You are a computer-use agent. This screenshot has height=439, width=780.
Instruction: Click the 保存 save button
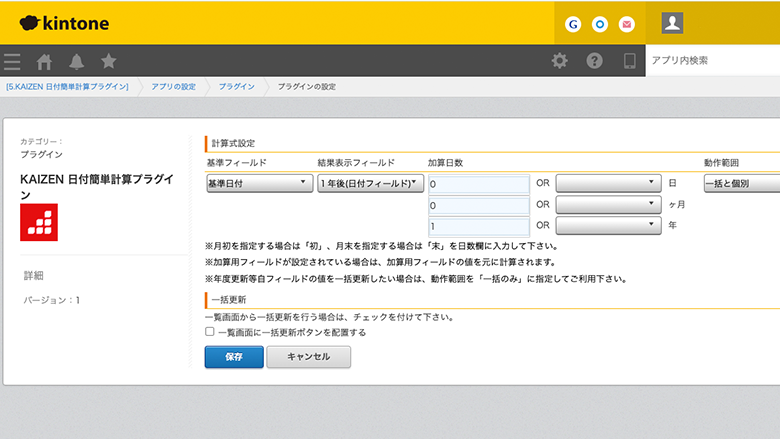[234, 356]
